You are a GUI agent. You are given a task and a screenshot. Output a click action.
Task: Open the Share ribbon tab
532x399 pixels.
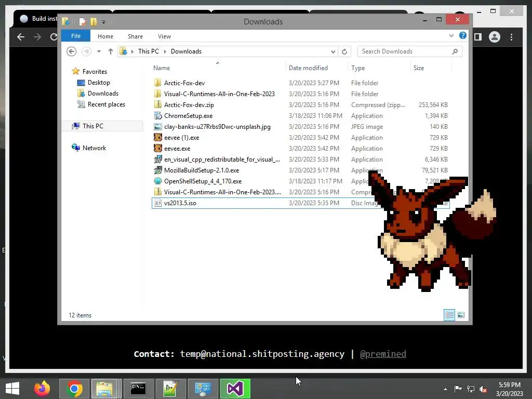(x=135, y=36)
